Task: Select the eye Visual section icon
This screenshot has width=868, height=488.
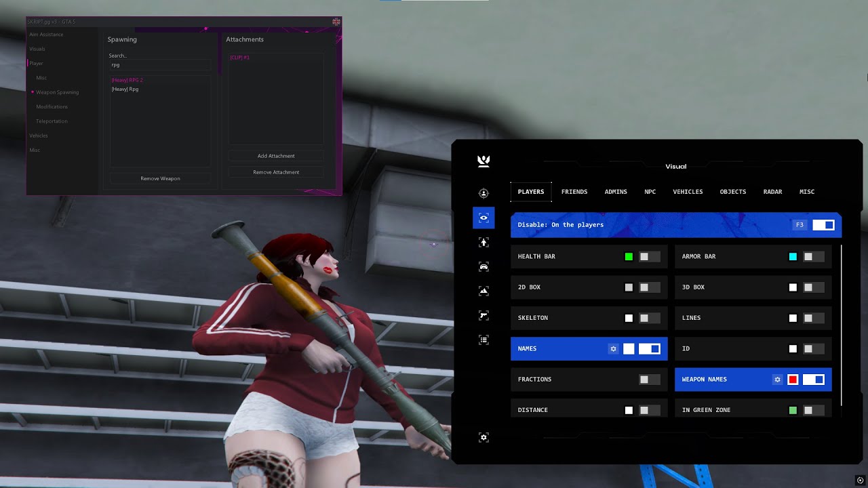Action: (x=484, y=218)
